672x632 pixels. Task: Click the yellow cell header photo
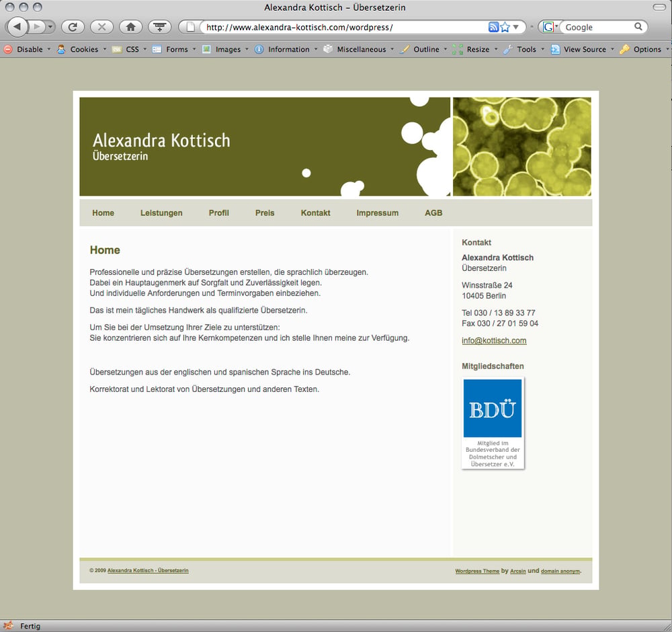[522, 147]
